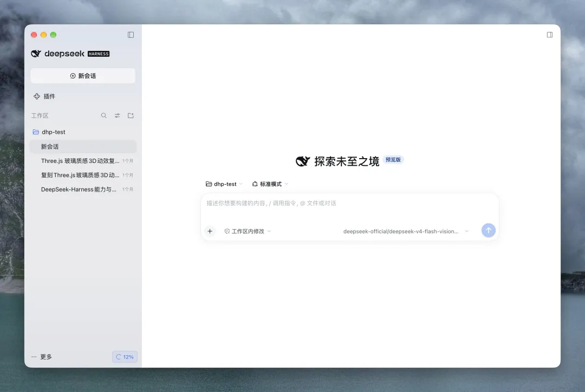The image size is (585, 392).
Task: Open DeepSeek-Harness 能力与... conversation
Action: tap(83, 189)
